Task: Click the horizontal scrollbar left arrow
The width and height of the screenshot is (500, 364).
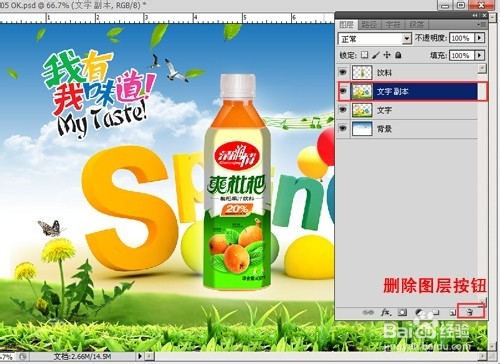Action: pyautogui.click(x=151, y=356)
